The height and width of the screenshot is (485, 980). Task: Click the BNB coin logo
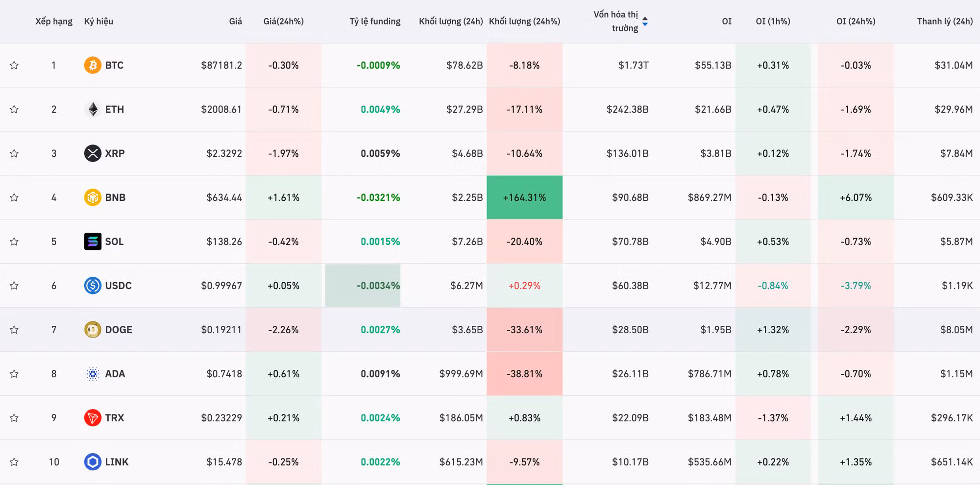pyautogui.click(x=93, y=197)
